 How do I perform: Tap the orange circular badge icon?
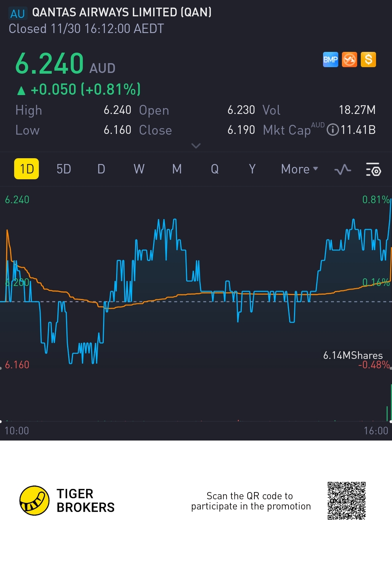tap(350, 60)
